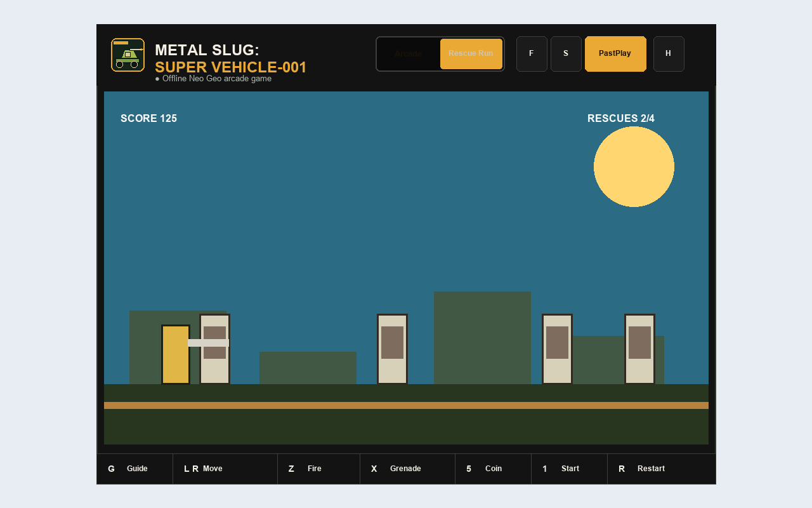
Task: Click the hostage cabin beside the yellow tank
Action: (x=214, y=349)
